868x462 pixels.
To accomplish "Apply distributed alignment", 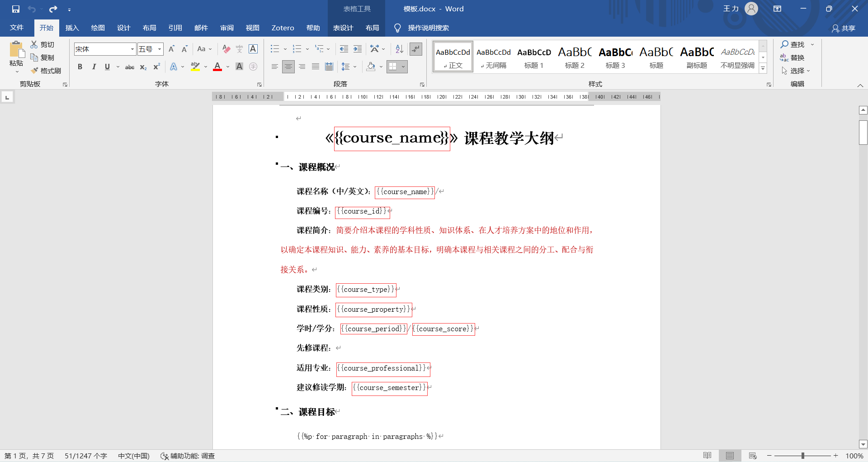I will tap(329, 67).
